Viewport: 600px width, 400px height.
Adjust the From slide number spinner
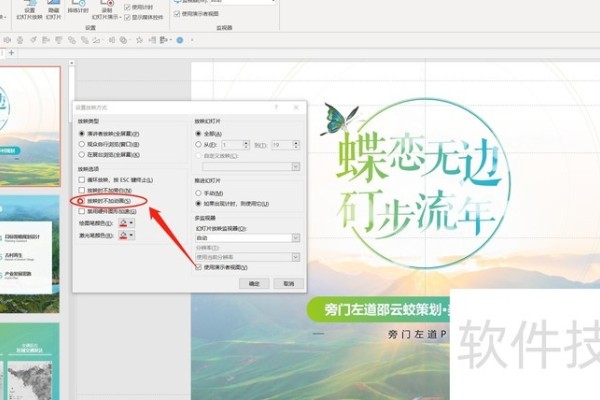tap(246, 145)
